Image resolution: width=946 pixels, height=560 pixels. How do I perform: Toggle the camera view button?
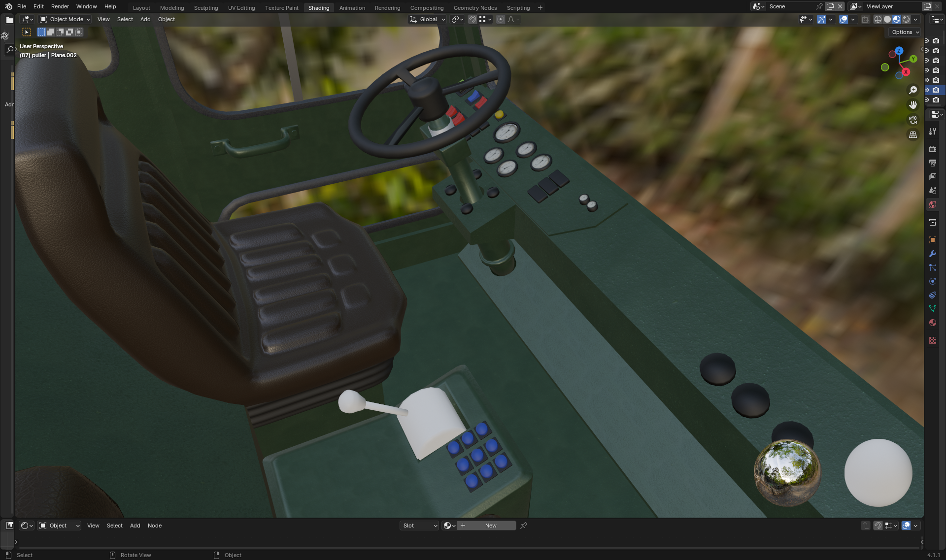(913, 120)
